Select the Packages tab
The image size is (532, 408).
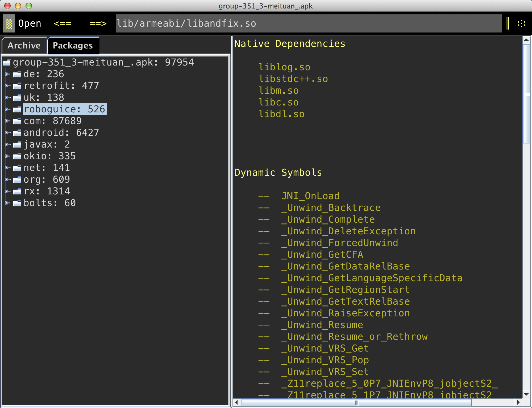(x=73, y=46)
